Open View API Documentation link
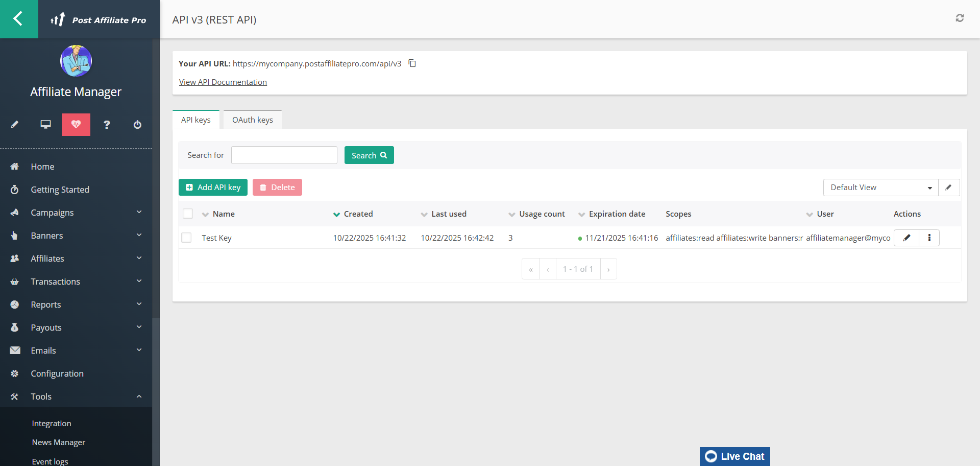The height and width of the screenshot is (466, 980). (x=223, y=82)
